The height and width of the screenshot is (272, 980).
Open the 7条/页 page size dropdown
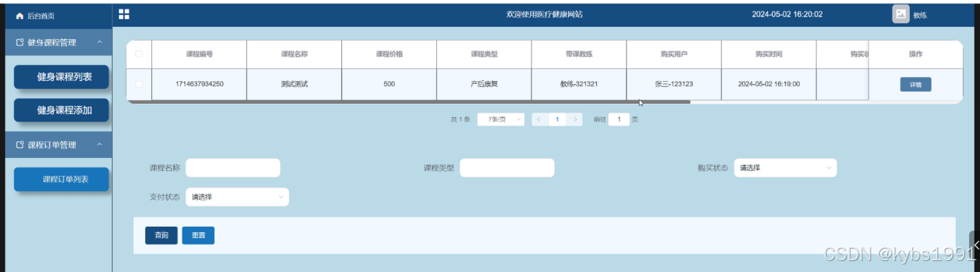pos(501,119)
